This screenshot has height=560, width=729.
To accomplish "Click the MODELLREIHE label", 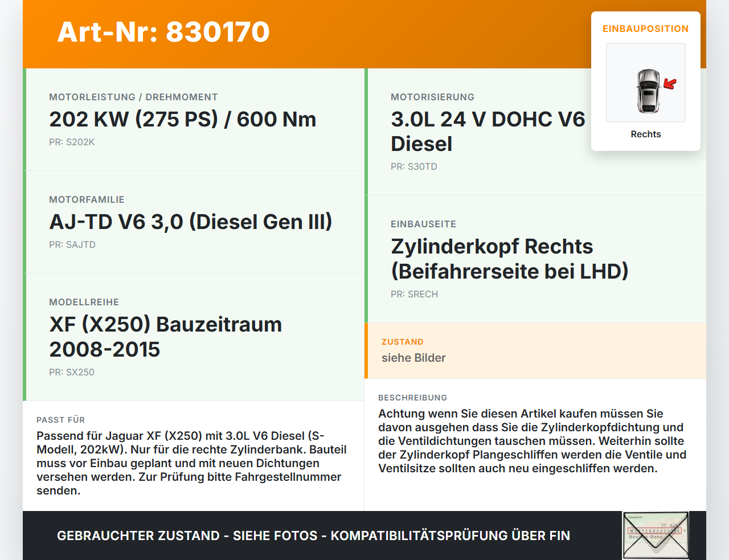I will click(x=84, y=302).
